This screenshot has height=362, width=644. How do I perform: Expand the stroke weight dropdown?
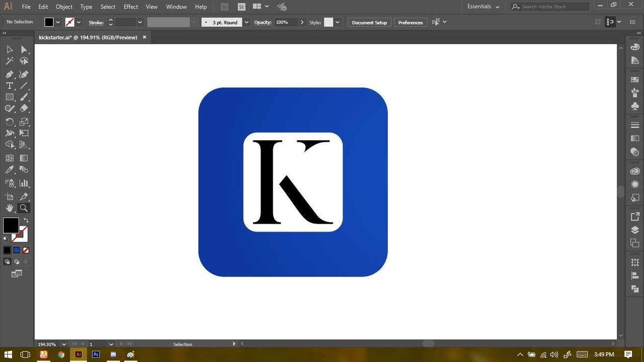(140, 22)
